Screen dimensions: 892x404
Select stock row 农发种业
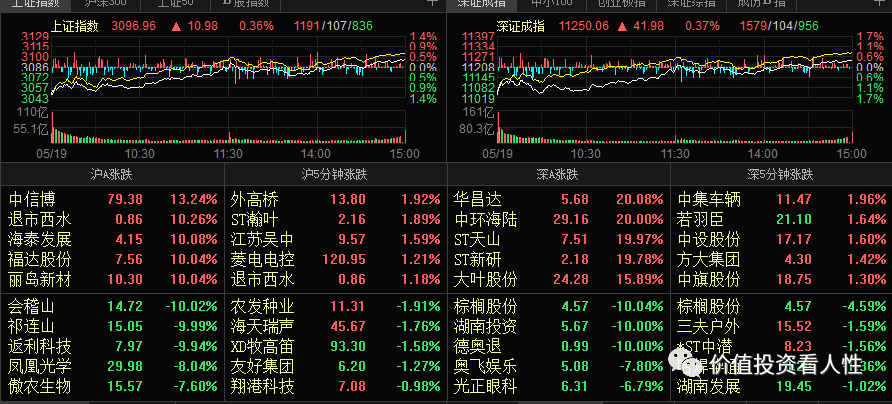point(335,307)
